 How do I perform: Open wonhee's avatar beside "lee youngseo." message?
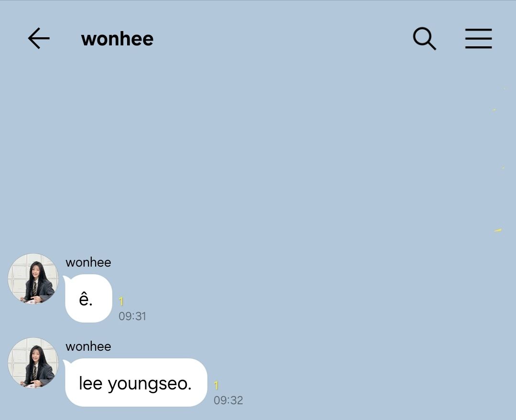point(33,362)
